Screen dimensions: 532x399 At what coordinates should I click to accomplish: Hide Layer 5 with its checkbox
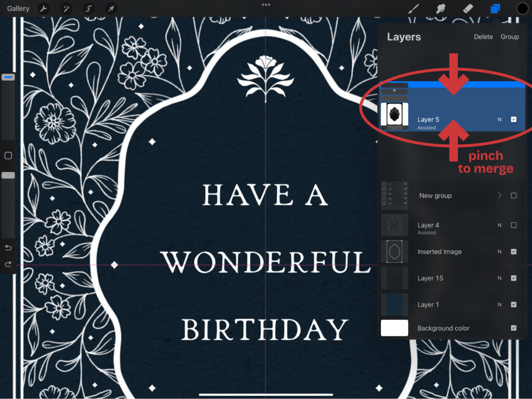(x=513, y=119)
